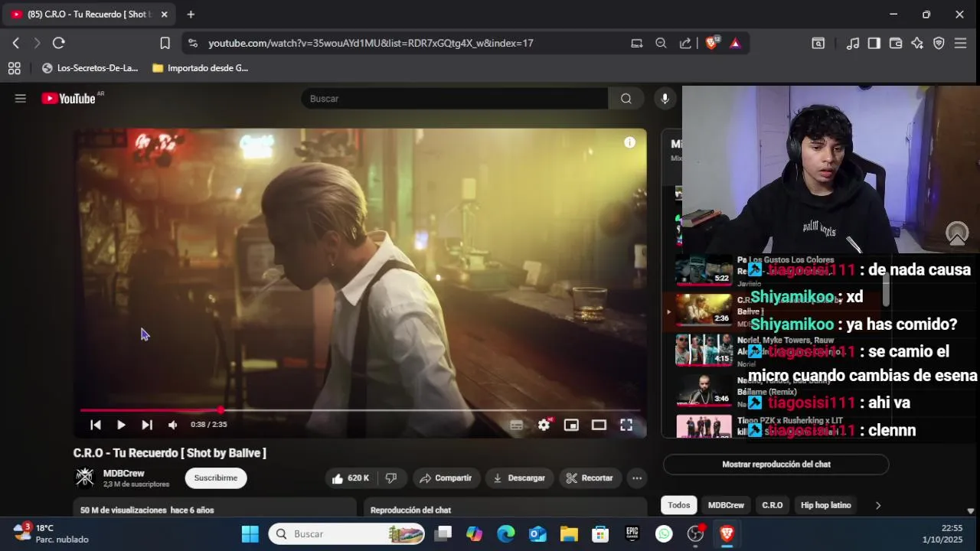Image resolution: width=980 pixels, height=551 pixels.
Task: Go back in browser history
Action: (x=15, y=43)
